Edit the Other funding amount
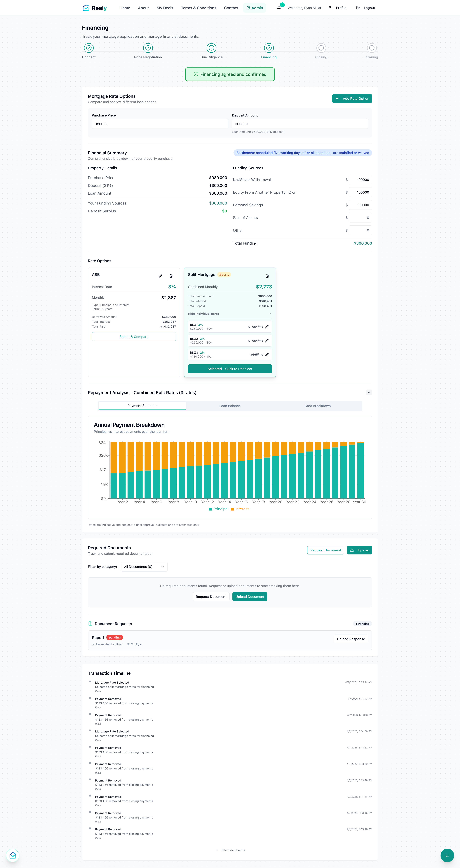The width and height of the screenshot is (460, 868). coord(360,231)
